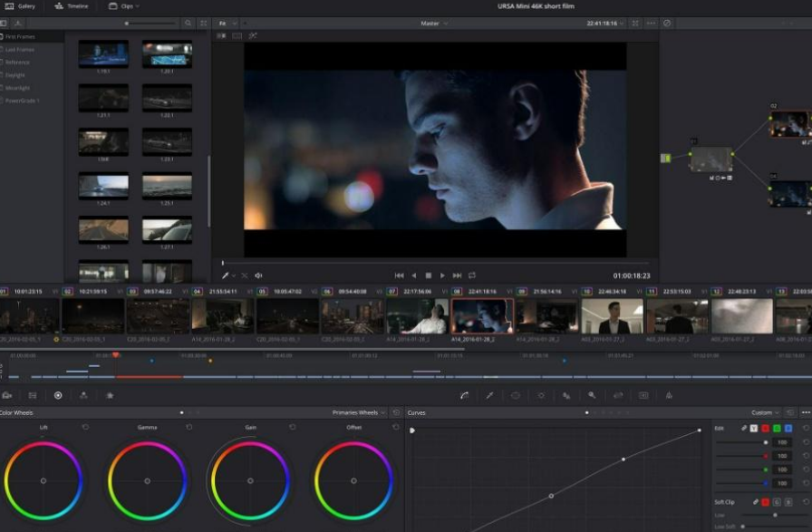Reset the Lift color wheel
Image resolution: width=812 pixels, height=532 pixels.
[85, 427]
